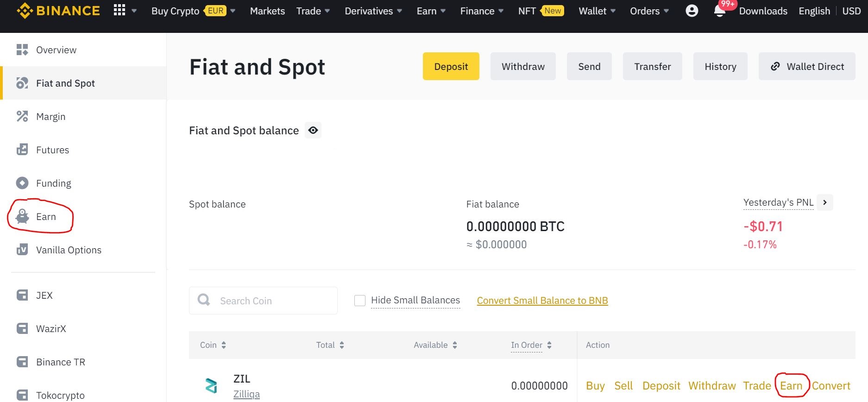Click the JEX sidebar icon
Image resolution: width=868 pixels, height=402 pixels.
[22, 295]
